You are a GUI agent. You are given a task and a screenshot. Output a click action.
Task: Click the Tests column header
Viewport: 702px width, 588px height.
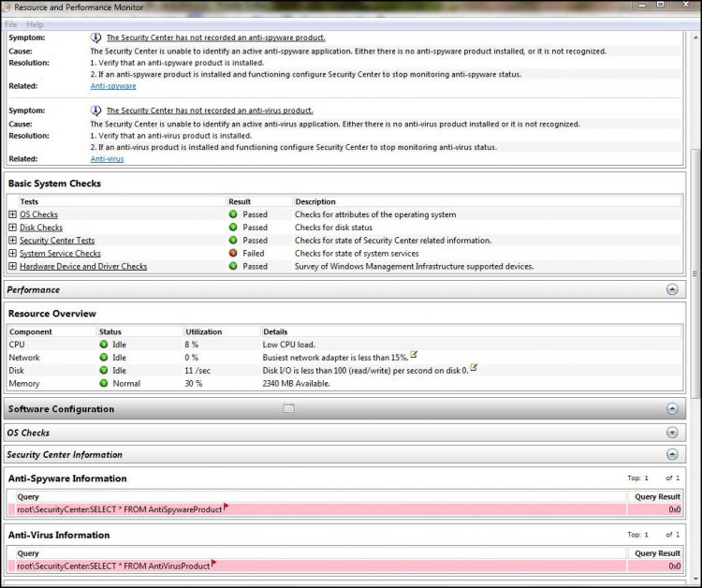coord(29,202)
